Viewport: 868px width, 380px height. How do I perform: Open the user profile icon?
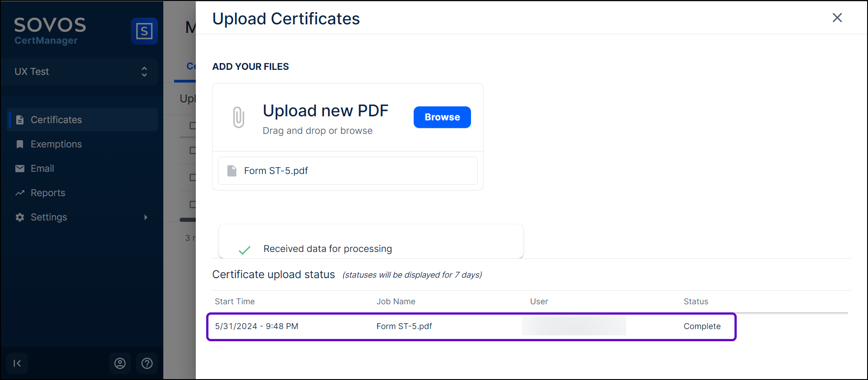click(120, 363)
